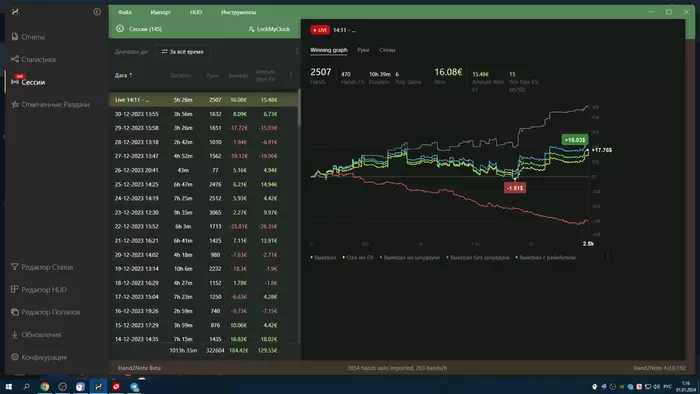700x394 pixels.
Task: Switch to Столы tab
Action: click(x=387, y=50)
